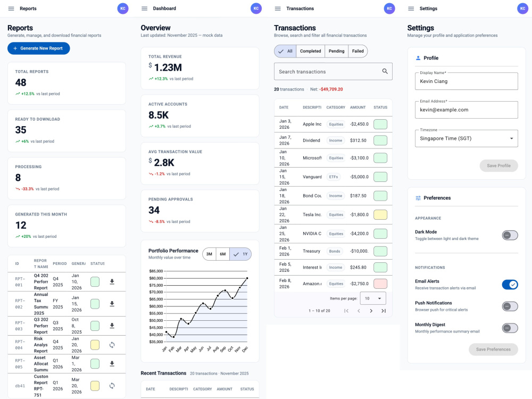This screenshot has width=532, height=399.
Task: Click green status chip for Apple Inc
Action: pos(380,124)
